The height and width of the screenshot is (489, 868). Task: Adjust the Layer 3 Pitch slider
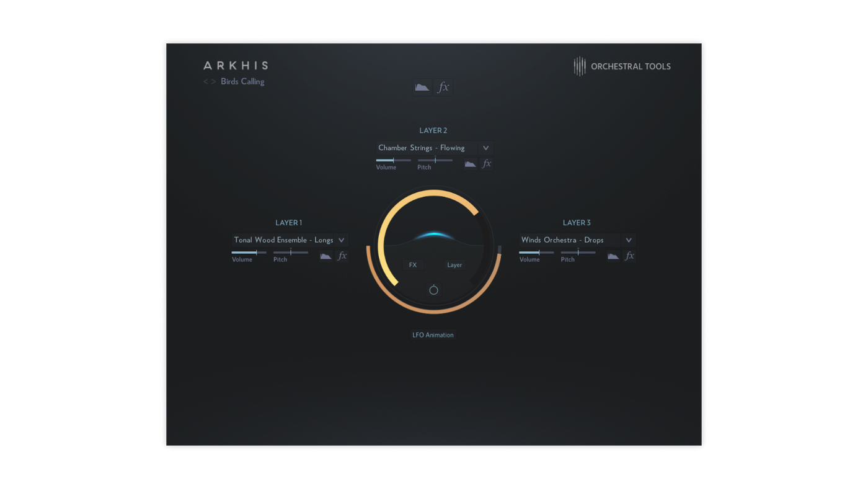578,253
